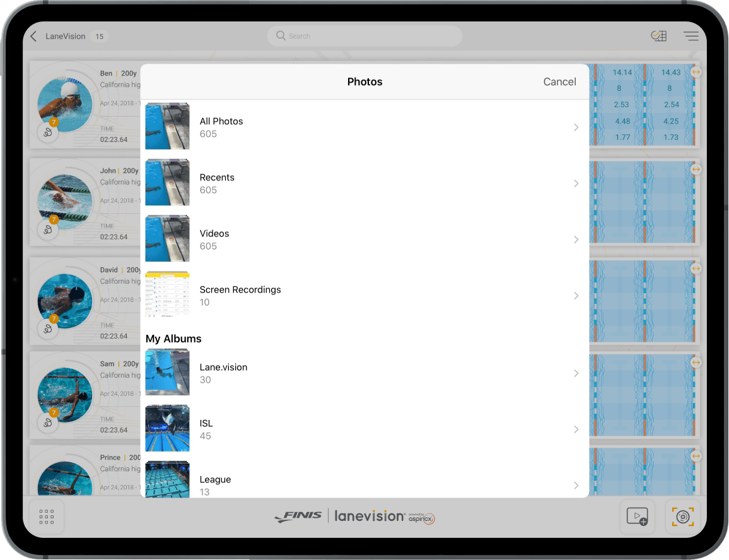
Task: Click the My Albums heading
Action: 173,339
